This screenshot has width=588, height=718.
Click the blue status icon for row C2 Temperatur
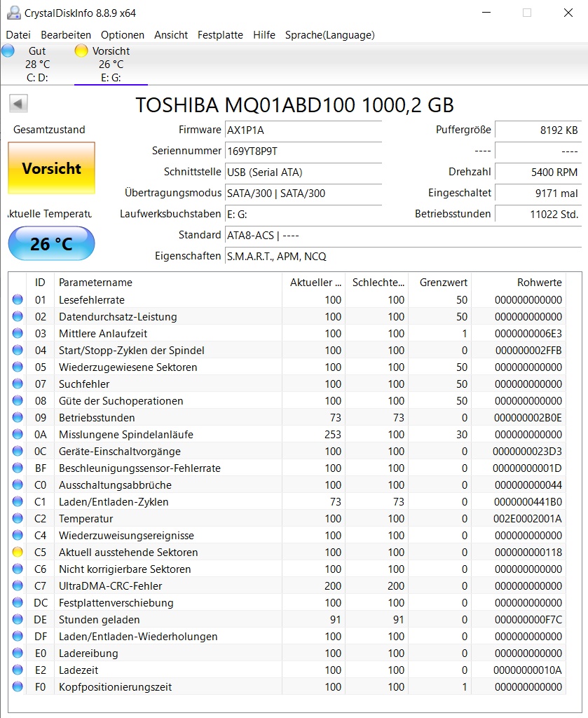click(x=18, y=518)
